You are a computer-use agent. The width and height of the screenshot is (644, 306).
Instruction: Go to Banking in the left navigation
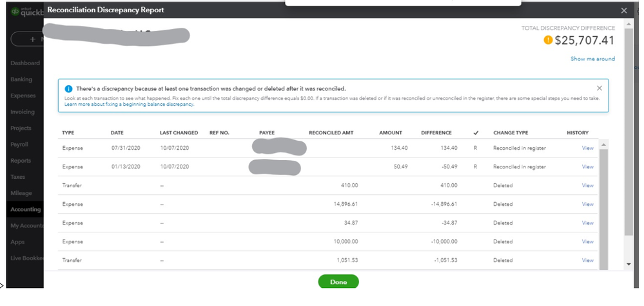click(x=21, y=79)
